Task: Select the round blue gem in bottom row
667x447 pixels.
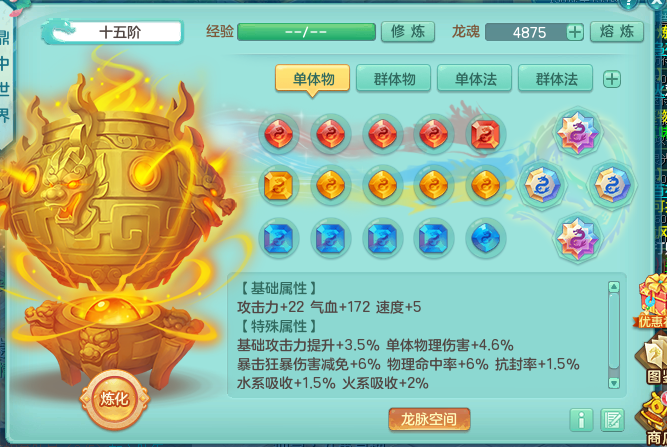Action: [485, 237]
